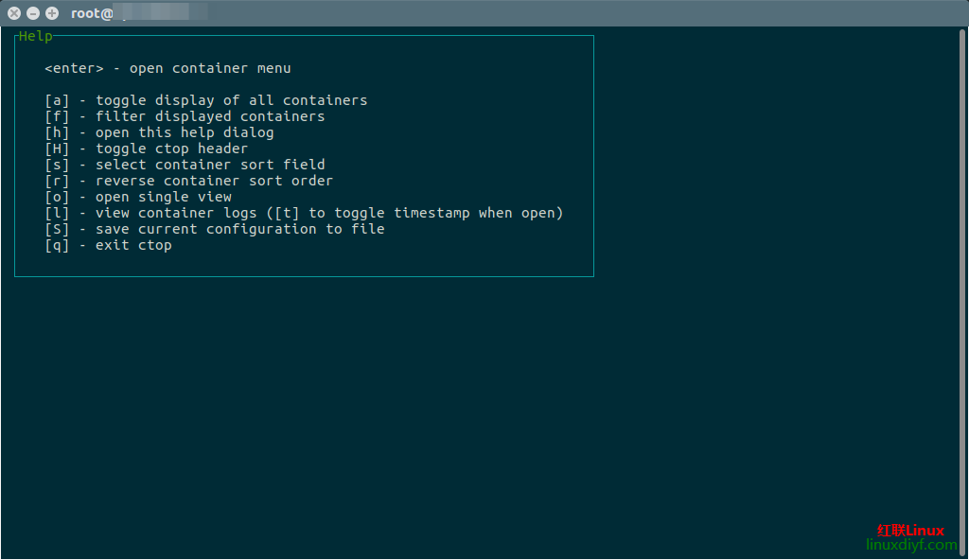The image size is (969, 560).
Task: Click the "[S]" save current configuration line
Action: [214, 229]
